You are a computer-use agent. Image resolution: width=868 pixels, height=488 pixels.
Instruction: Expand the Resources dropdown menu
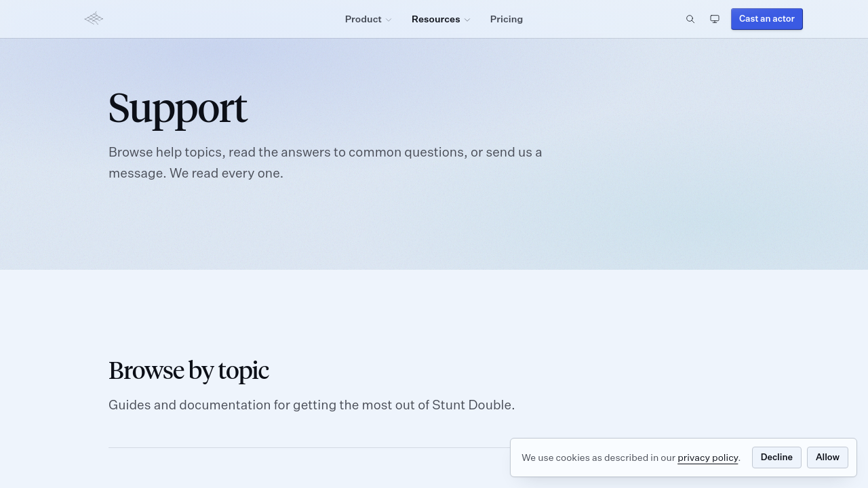(441, 19)
